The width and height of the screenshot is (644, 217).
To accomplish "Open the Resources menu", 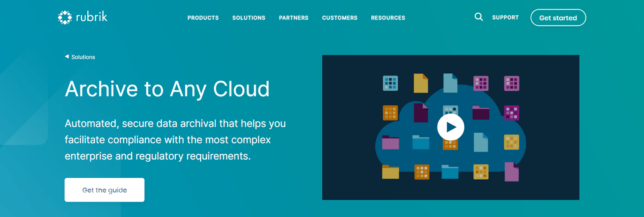I will click(x=388, y=18).
